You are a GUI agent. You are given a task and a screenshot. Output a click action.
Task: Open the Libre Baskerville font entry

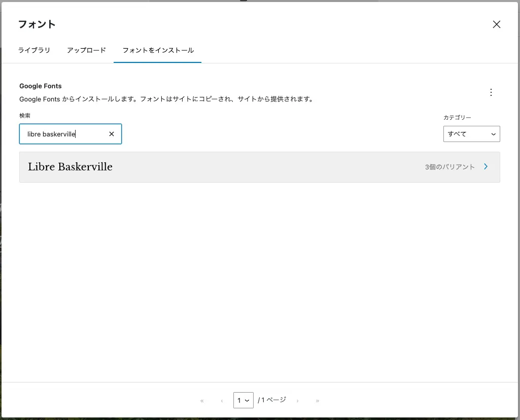[70, 167]
